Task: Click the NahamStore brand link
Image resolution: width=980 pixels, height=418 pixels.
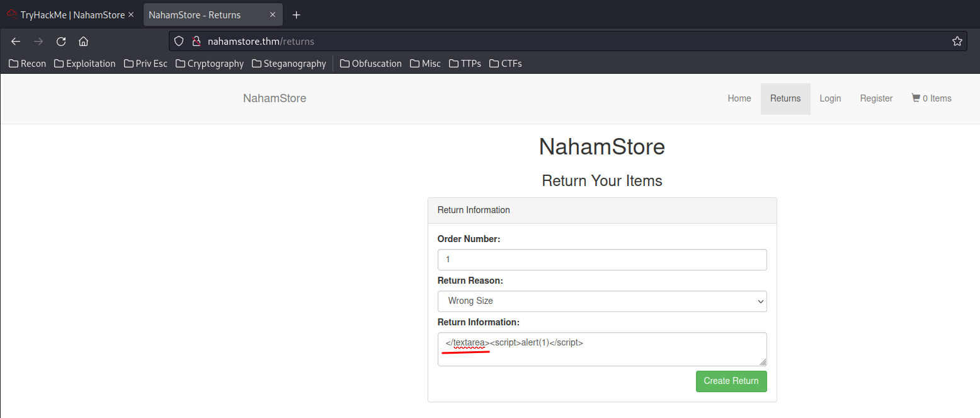Action: [275, 98]
